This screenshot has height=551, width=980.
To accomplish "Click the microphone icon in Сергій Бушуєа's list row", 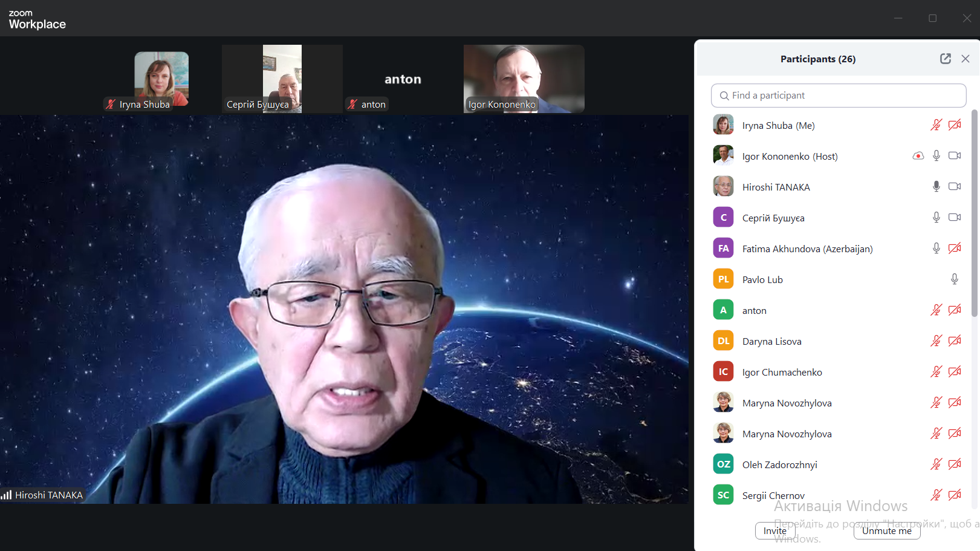I will coord(936,217).
